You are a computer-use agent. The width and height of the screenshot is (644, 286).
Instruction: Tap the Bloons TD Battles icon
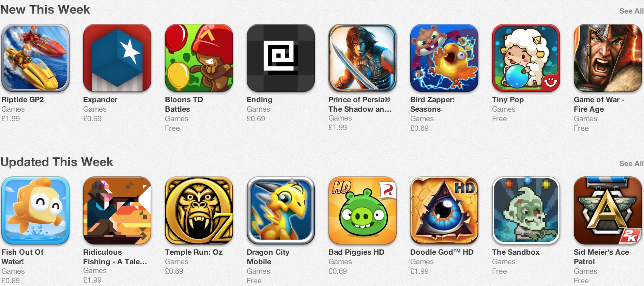pyautogui.click(x=199, y=58)
